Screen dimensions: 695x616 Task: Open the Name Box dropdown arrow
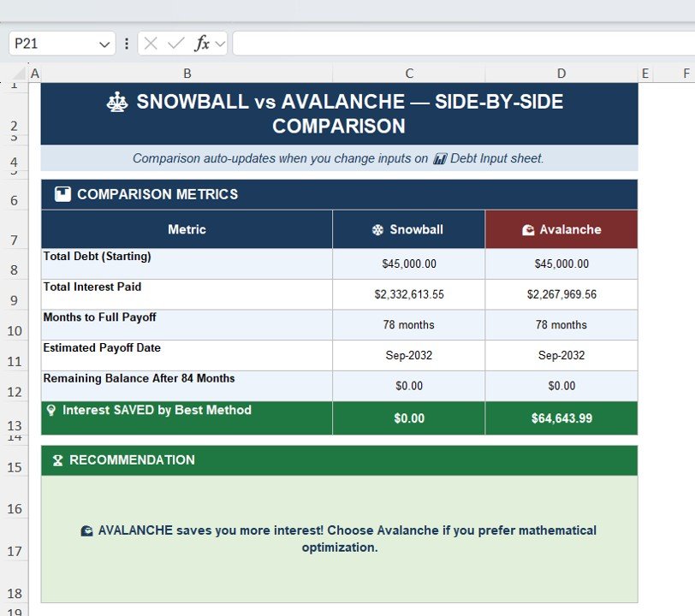[x=104, y=44]
